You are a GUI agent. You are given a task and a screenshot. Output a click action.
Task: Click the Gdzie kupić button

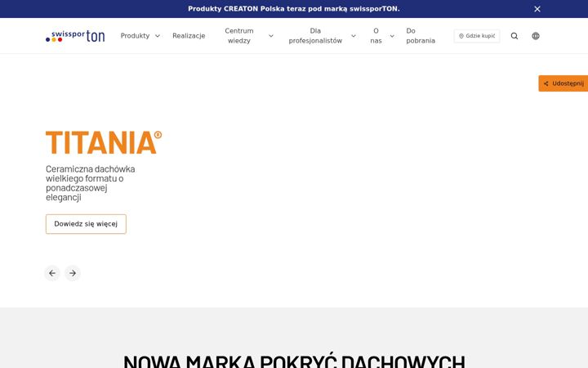coord(477,36)
